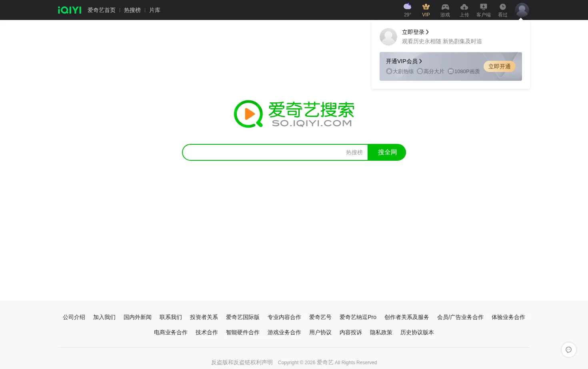
Task: Open the 用户协议 footer link
Action: click(320, 332)
